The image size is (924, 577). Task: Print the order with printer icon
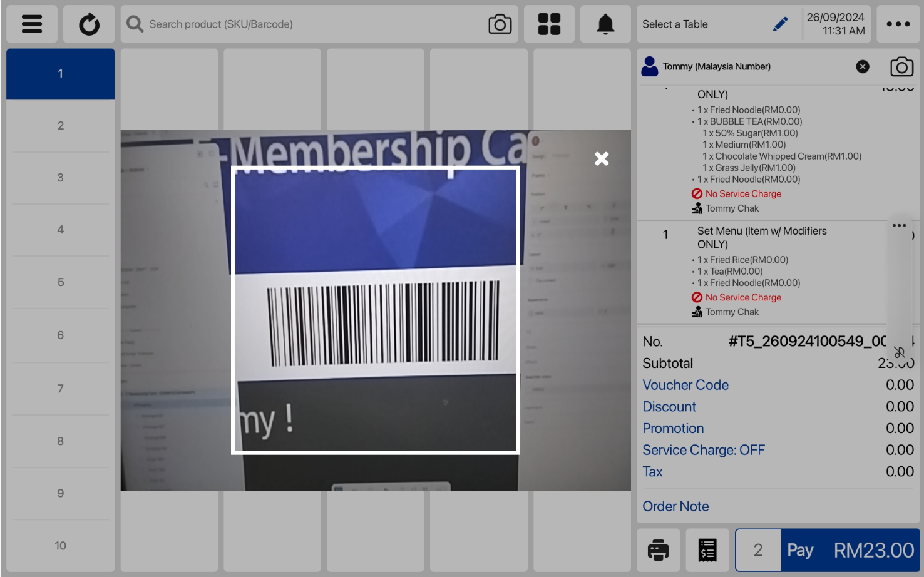[658, 550]
